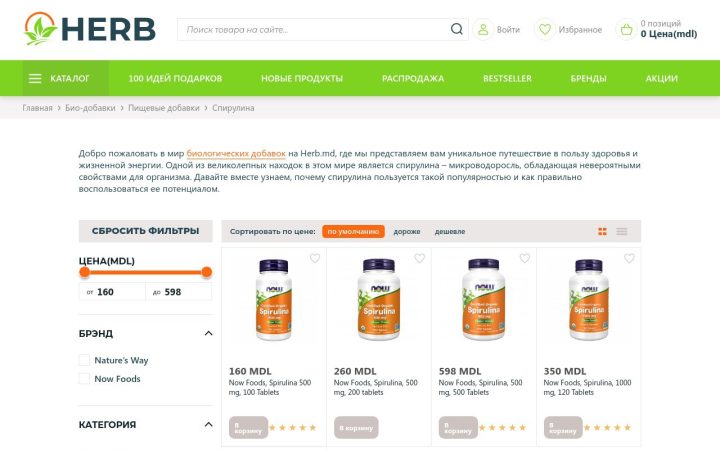Go to БРЕНДЫ navigation item
Screen dimensions: 720x450
[x=588, y=79]
